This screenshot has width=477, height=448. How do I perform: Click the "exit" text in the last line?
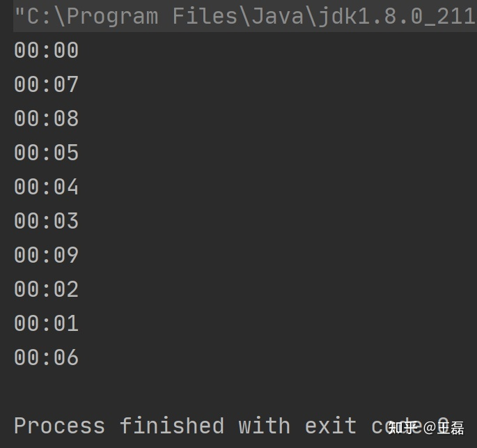click(x=330, y=426)
